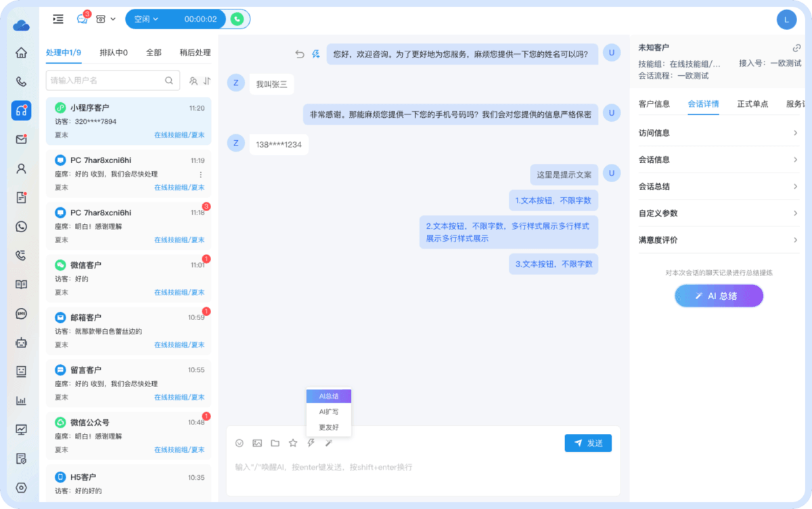The width and height of the screenshot is (812, 509).
Task: Click the 发送 send button
Action: tap(588, 443)
